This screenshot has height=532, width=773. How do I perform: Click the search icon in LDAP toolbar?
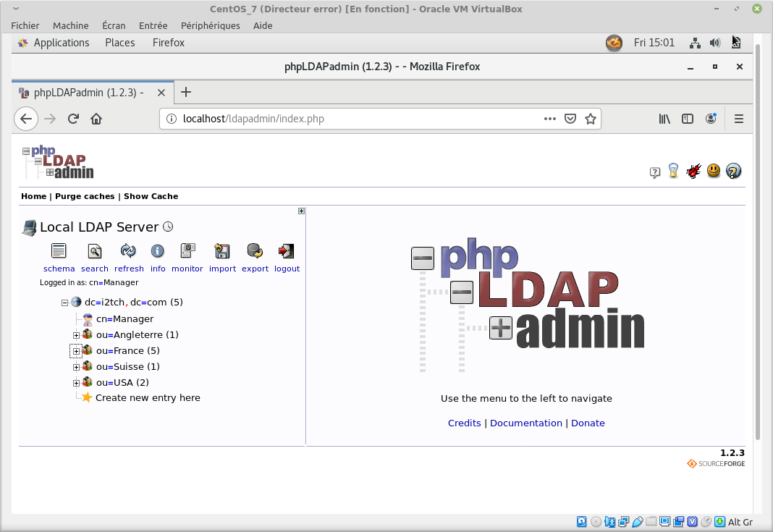pyautogui.click(x=94, y=252)
